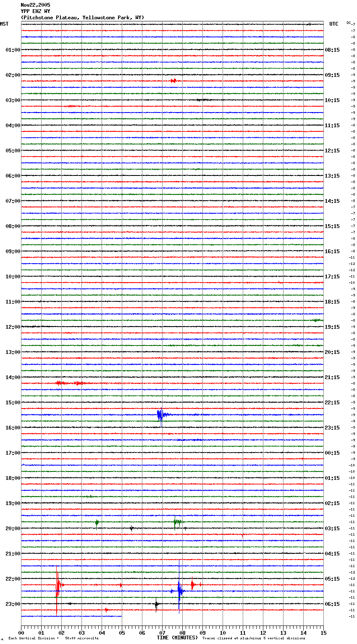Click the end of the final partial blue trace
The height and width of the screenshot is (644, 357).
[121, 616]
